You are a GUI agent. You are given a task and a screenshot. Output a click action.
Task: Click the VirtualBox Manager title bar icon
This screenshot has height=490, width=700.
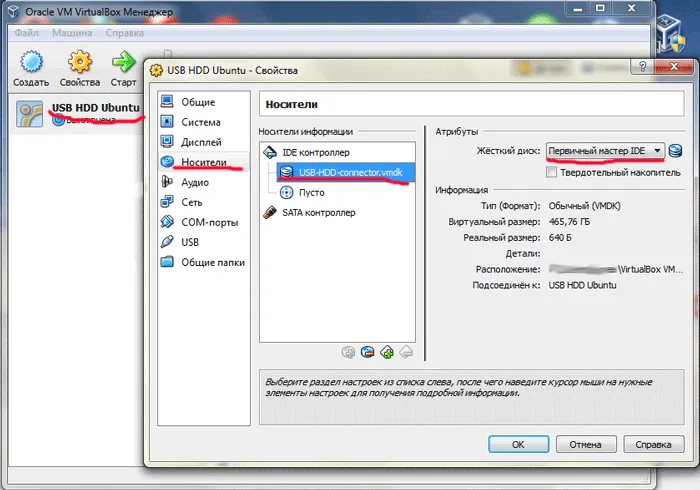coord(14,11)
